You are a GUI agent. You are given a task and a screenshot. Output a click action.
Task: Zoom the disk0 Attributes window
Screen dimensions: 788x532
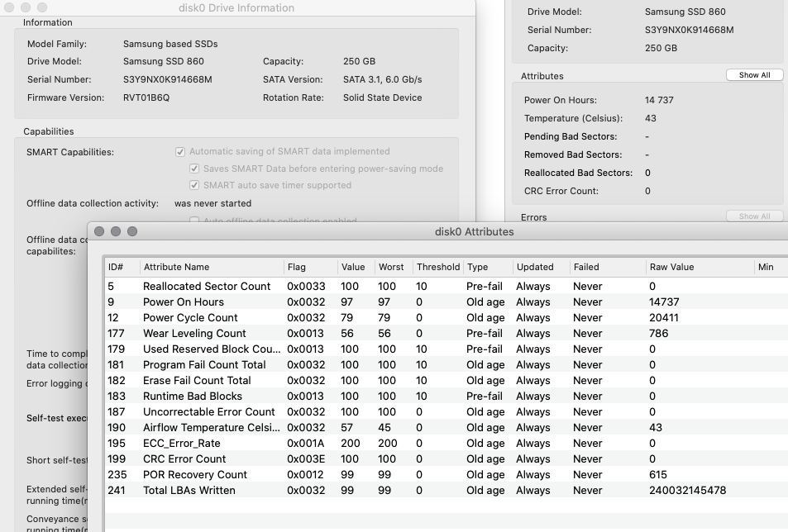(x=132, y=231)
